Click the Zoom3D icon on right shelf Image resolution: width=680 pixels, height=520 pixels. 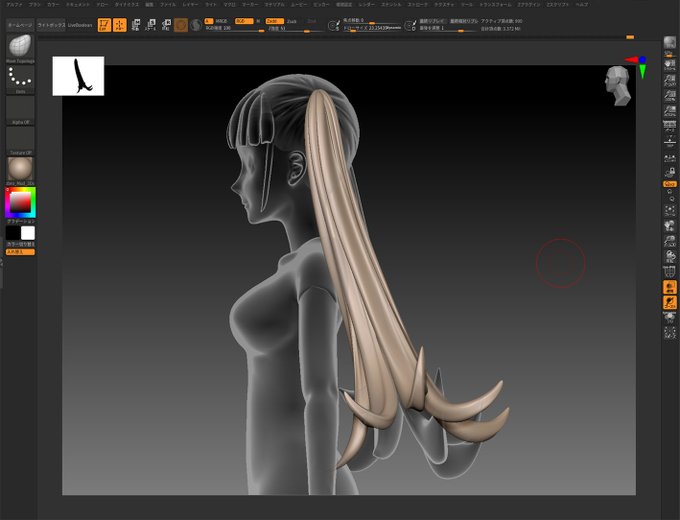[x=670, y=241]
